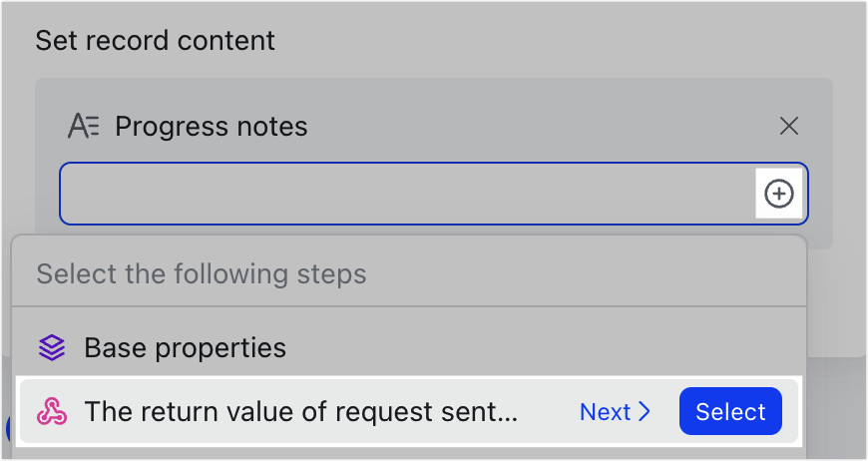
Task: Click the purple layers icon for Base properties
Action: pos(52,348)
